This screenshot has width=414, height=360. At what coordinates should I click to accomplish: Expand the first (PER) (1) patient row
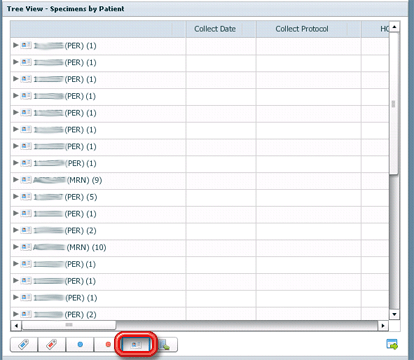(15, 45)
